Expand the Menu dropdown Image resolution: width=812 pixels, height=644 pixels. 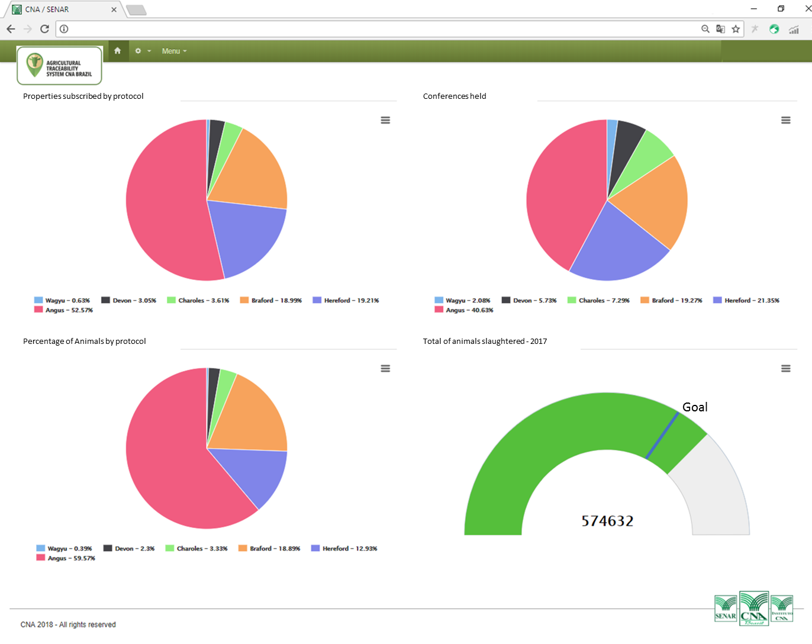174,51
